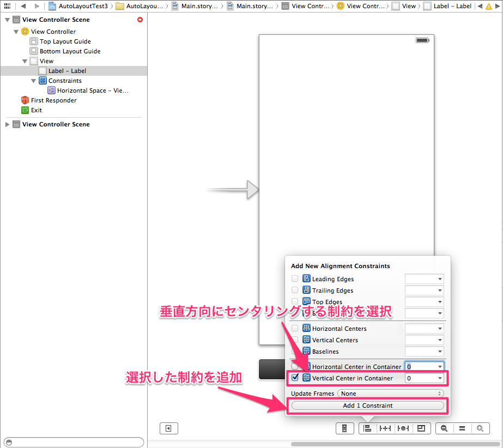Image resolution: width=503 pixels, height=448 pixels.
Task: Click the green Exit icon
Action: pos(25,110)
